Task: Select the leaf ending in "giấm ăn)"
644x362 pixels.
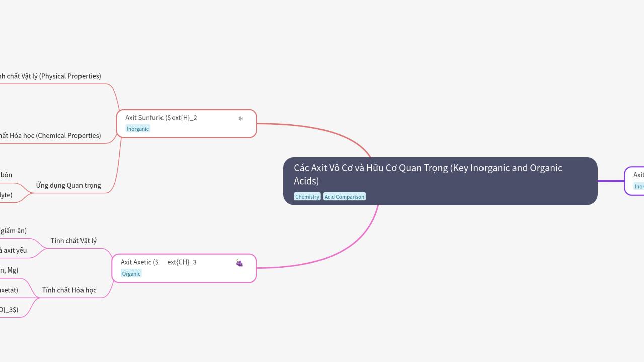Action: click(x=13, y=231)
